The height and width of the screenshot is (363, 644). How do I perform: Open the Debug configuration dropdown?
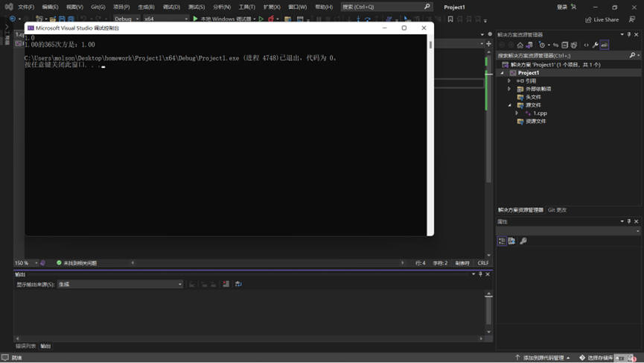[x=127, y=19]
